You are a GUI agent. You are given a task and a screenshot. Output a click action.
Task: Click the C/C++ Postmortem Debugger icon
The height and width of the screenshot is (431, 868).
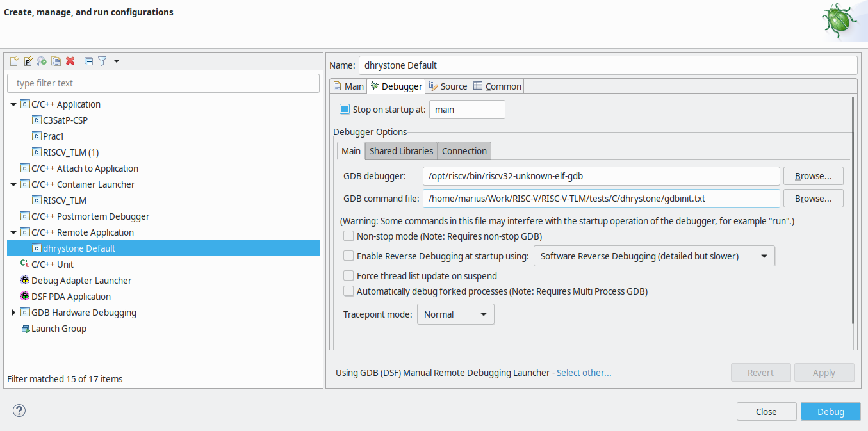click(25, 216)
